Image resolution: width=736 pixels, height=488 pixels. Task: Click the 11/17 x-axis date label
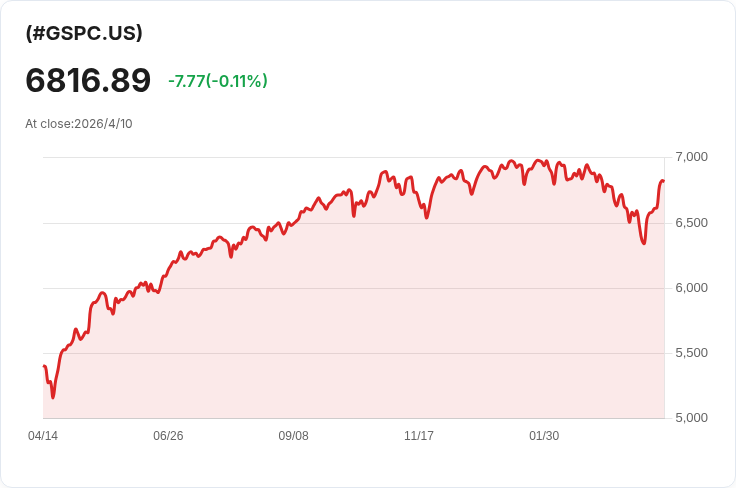[x=419, y=436]
